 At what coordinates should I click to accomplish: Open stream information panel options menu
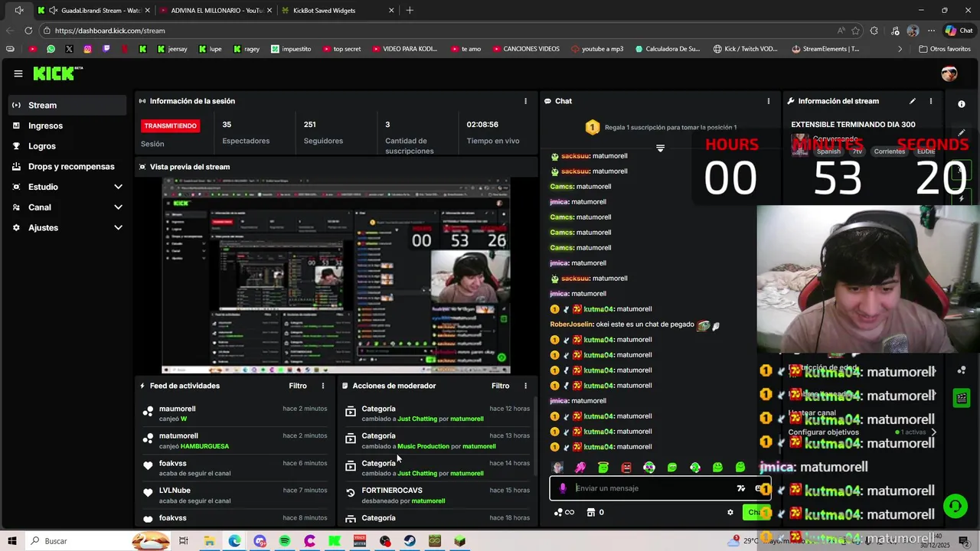931,101
